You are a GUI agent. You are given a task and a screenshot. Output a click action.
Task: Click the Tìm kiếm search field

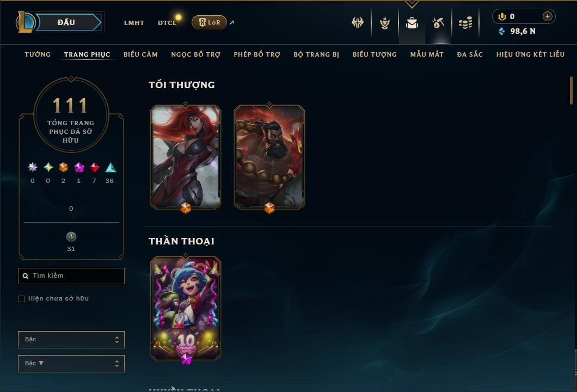tap(71, 275)
